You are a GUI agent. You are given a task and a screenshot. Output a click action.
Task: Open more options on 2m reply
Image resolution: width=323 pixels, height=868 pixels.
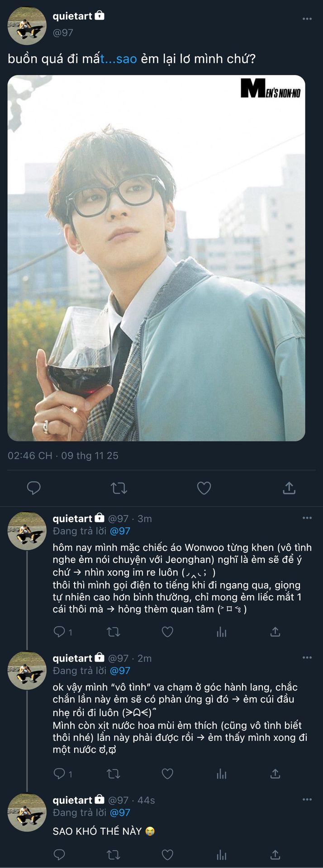(x=307, y=658)
